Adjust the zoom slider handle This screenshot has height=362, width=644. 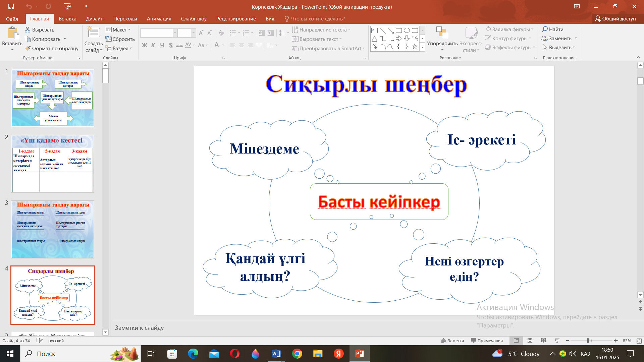(x=588, y=341)
